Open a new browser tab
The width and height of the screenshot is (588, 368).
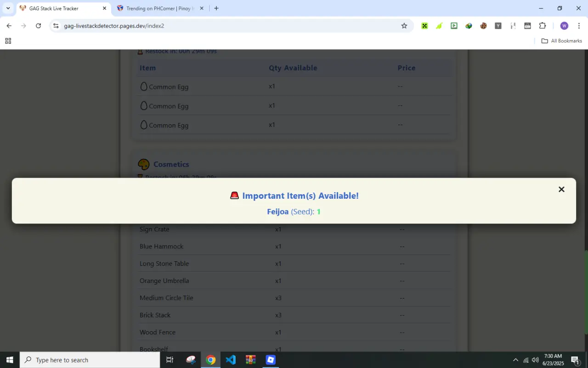pyautogui.click(x=216, y=8)
